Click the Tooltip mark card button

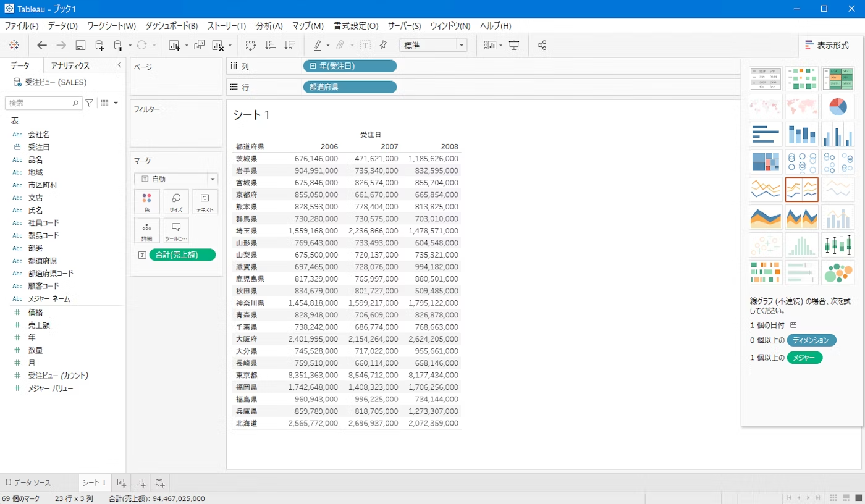176,230
